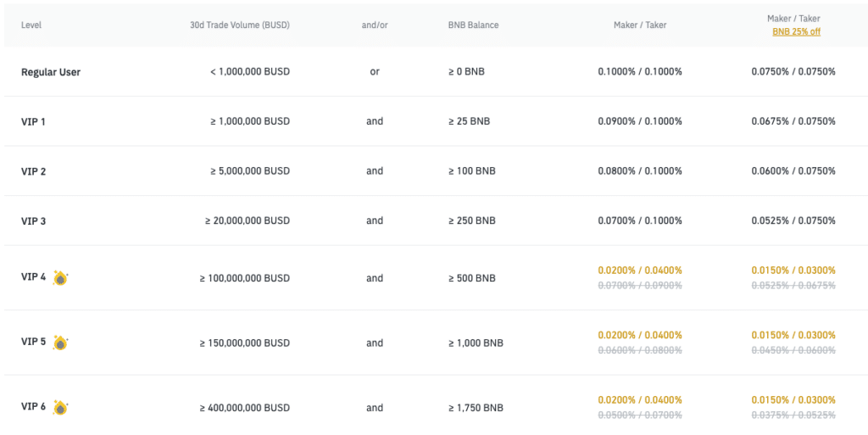Screen dimensions: 868x435
Task: Click the 'and' cell in VIP 3 row
Action: coord(375,220)
